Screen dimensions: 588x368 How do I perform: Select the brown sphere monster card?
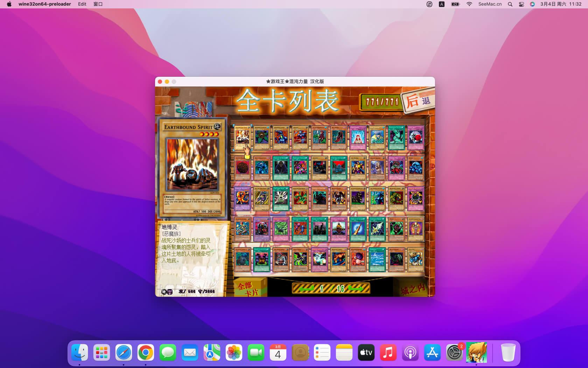pyautogui.click(x=243, y=168)
